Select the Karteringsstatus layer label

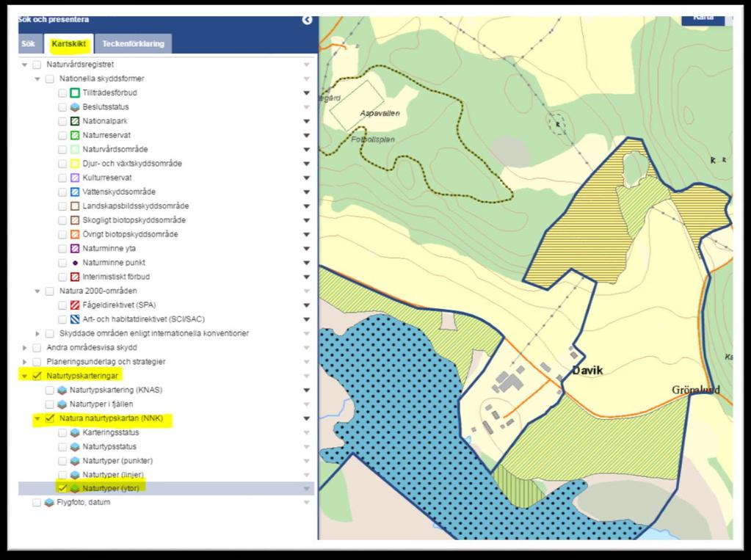(111, 432)
